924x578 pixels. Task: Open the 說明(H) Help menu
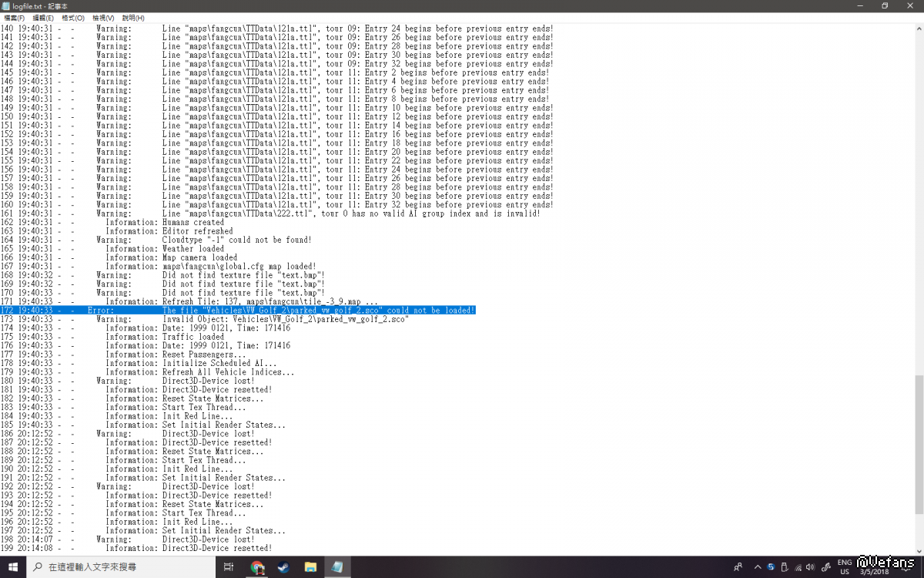coord(133,18)
